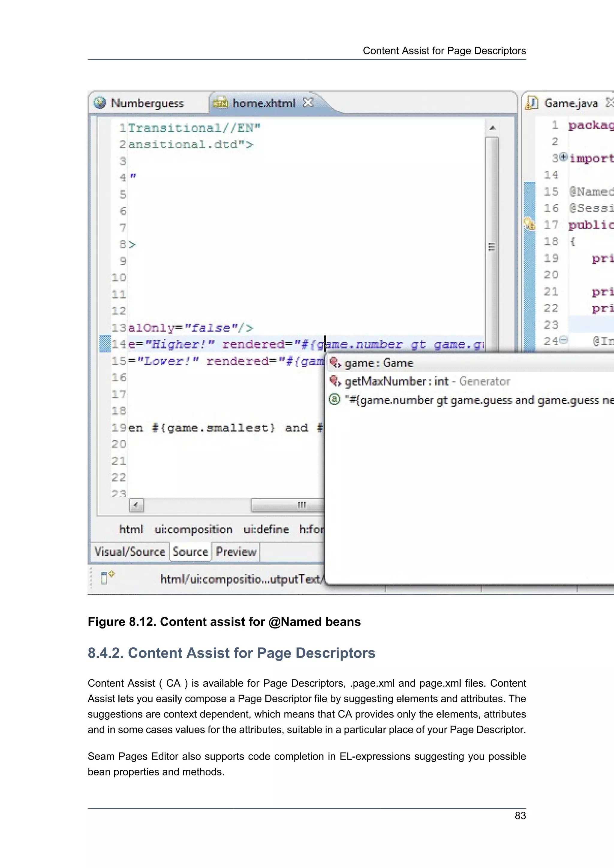This screenshot has height=868, width=614.
Task: Click the 'public' keyword in Game.java line 17
Action: point(591,225)
